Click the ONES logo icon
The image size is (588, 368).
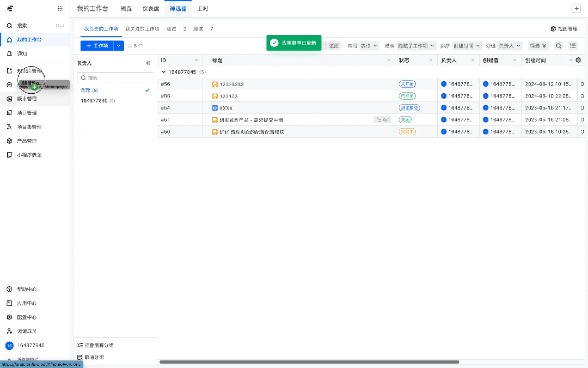(x=10, y=8)
